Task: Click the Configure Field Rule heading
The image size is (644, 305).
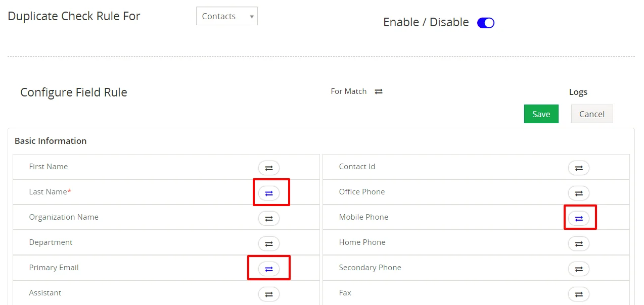Action: point(74,92)
